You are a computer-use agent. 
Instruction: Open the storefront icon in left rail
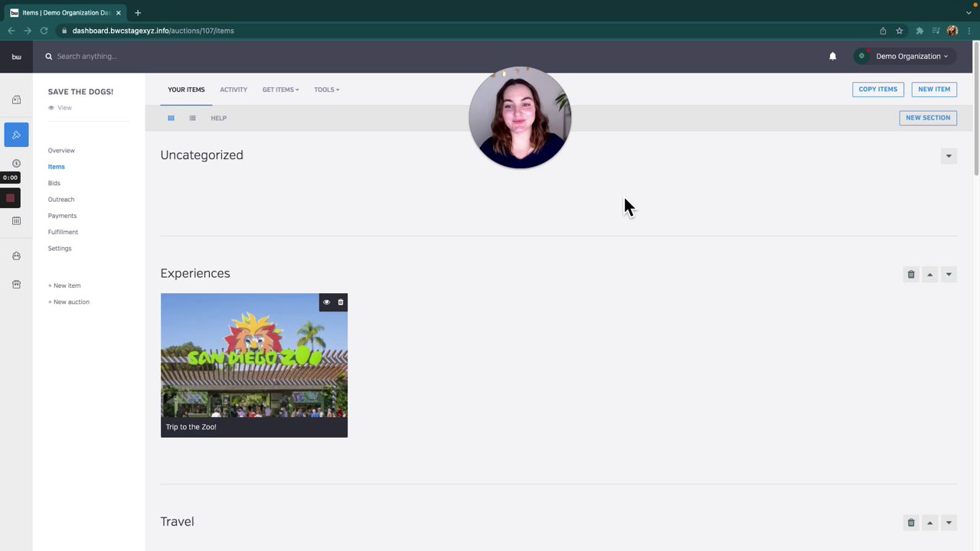(16, 285)
